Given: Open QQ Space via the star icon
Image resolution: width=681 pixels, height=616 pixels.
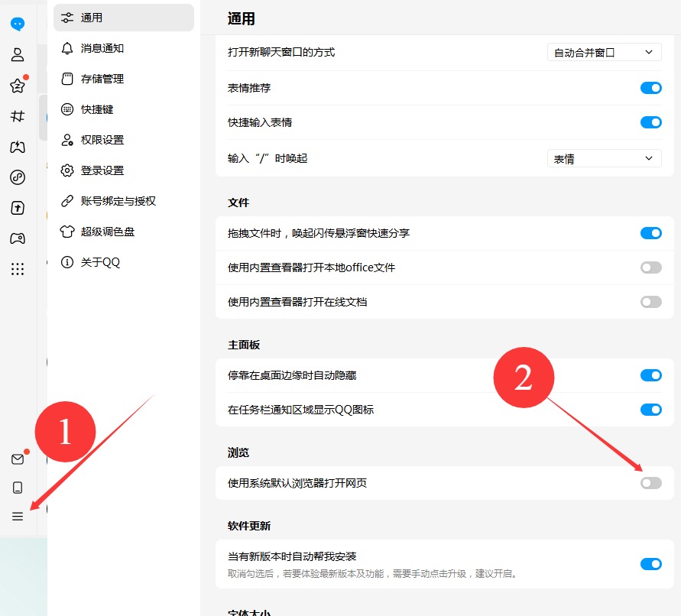Looking at the screenshot, I should click(18, 86).
